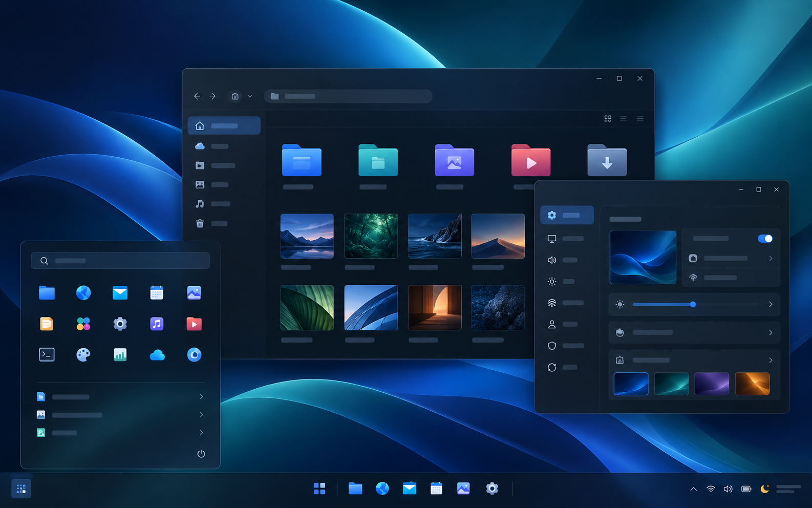Turn off the blue toggle switch in settings
This screenshot has height=508, width=812.
(x=765, y=239)
